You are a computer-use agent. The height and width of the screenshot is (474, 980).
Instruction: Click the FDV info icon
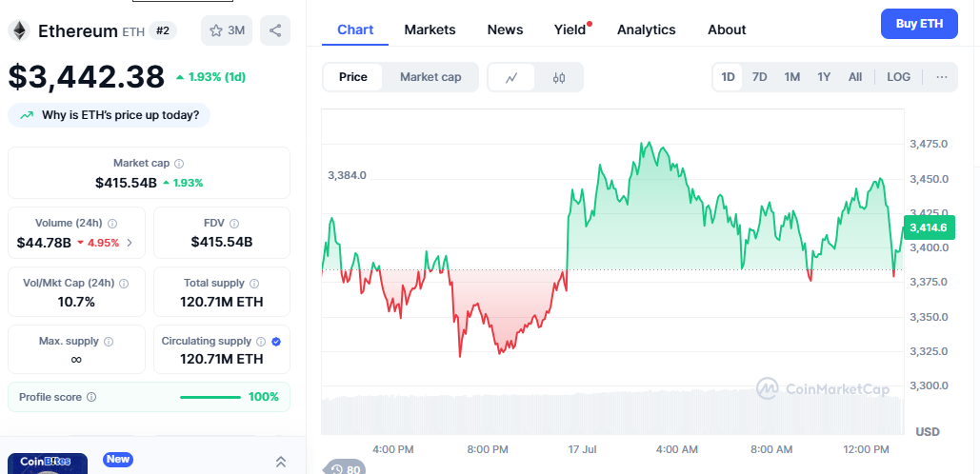233,223
